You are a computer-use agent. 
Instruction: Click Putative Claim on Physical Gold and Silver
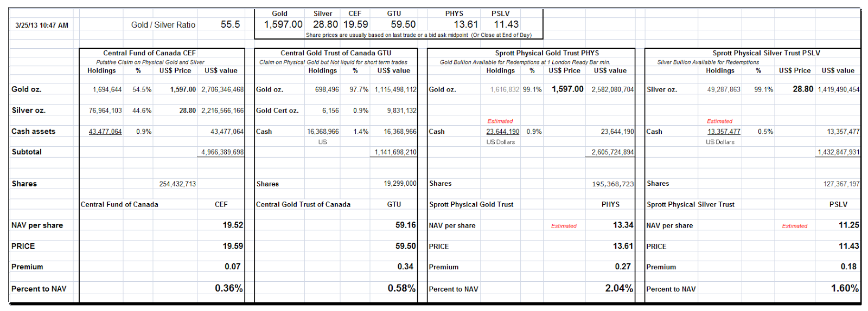[x=150, y=62]
